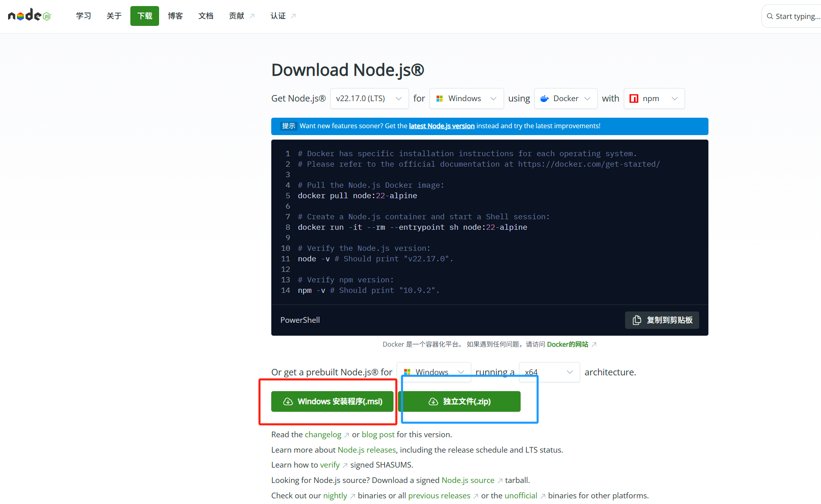Image resolution: width=821 pixels, height=504 pixels.
Task: Click the PowerShell label under the code
Action: point(300,320)
